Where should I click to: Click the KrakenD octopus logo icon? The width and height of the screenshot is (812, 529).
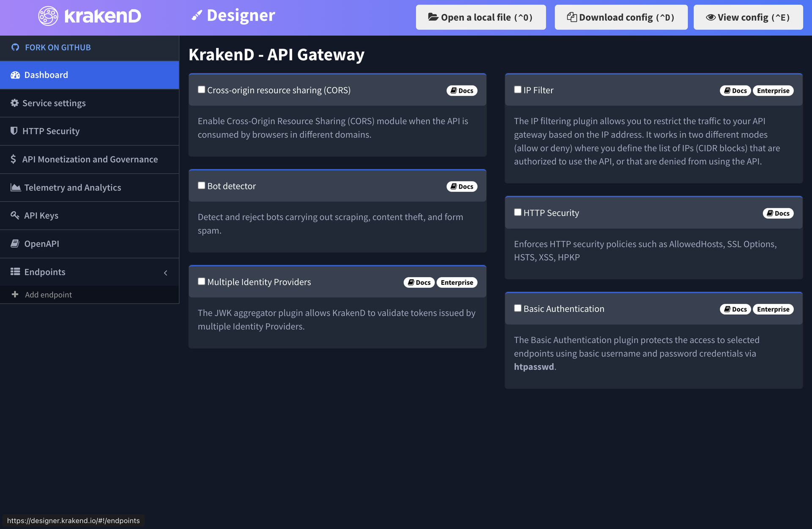(48, 16)
